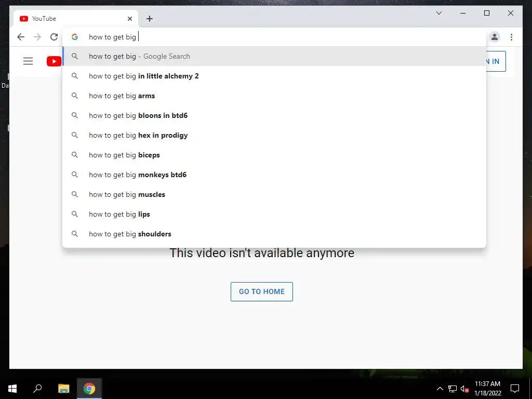Open the Windows Start menu
The width and height of the screenshot is (532, 399).
point(12,389)
